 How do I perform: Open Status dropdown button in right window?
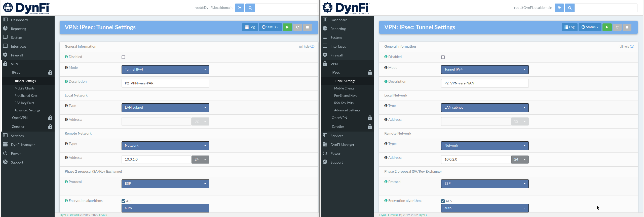590,27
